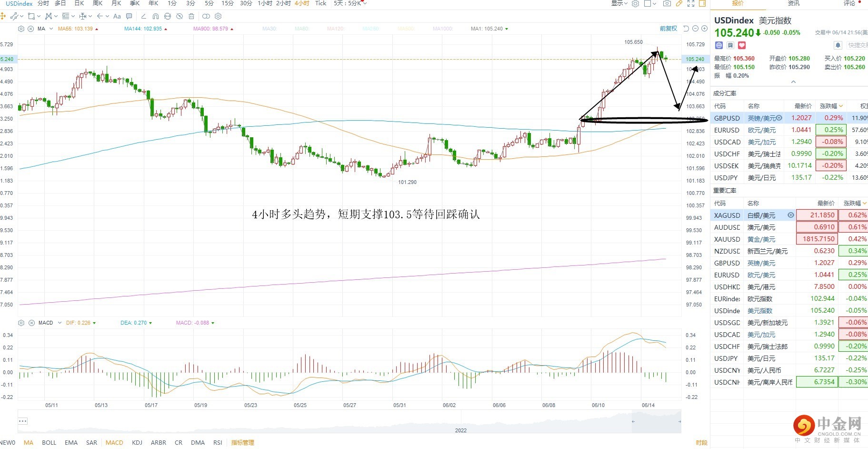
Task: Hide all drawings with eye-slash icon
Action: (x=180, y=16)
